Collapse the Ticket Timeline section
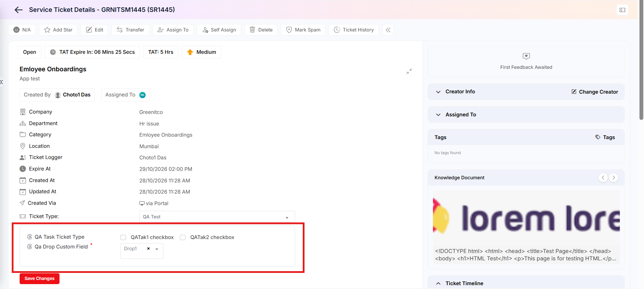 (438, 283)
